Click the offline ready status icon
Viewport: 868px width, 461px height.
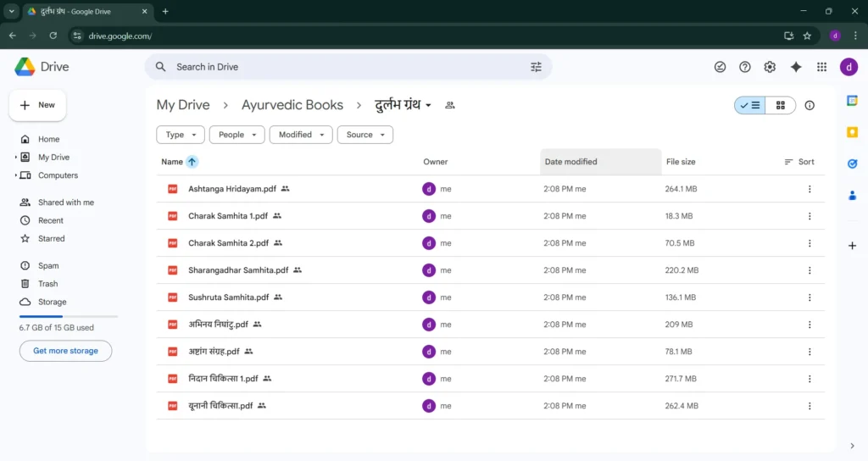(720, 67)
